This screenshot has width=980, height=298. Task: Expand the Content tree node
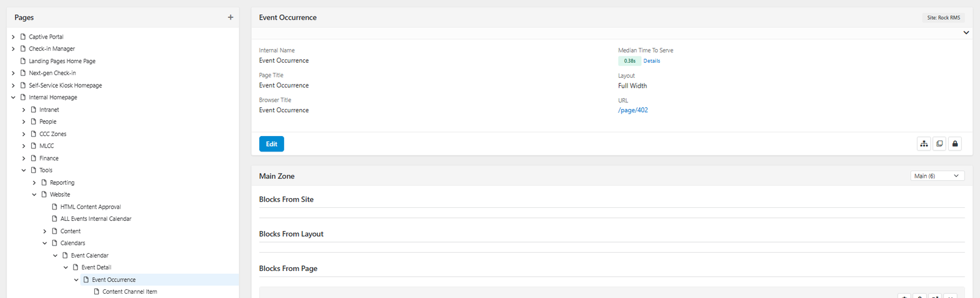coord(45,231)
